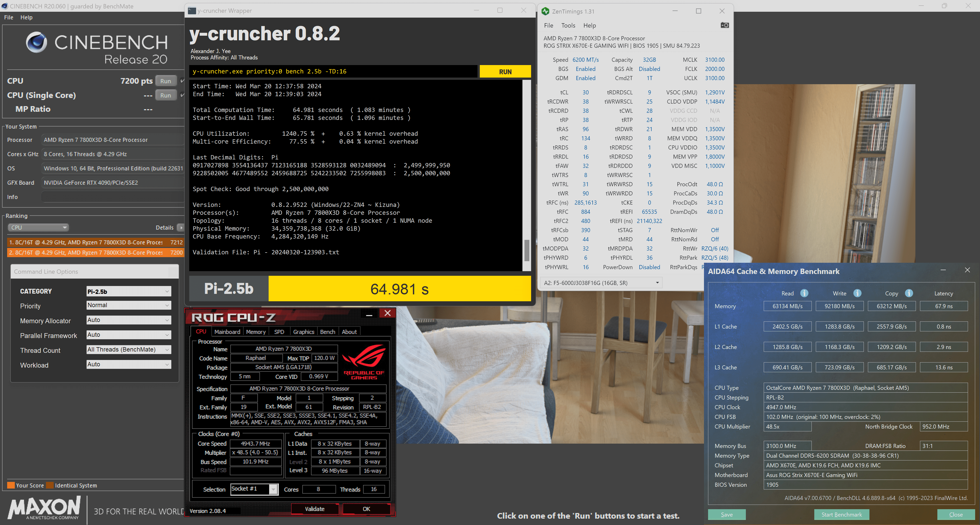980x525 pixels.
Task: Click Save in AIDA64 benchmark
Action: coord(727,515)
